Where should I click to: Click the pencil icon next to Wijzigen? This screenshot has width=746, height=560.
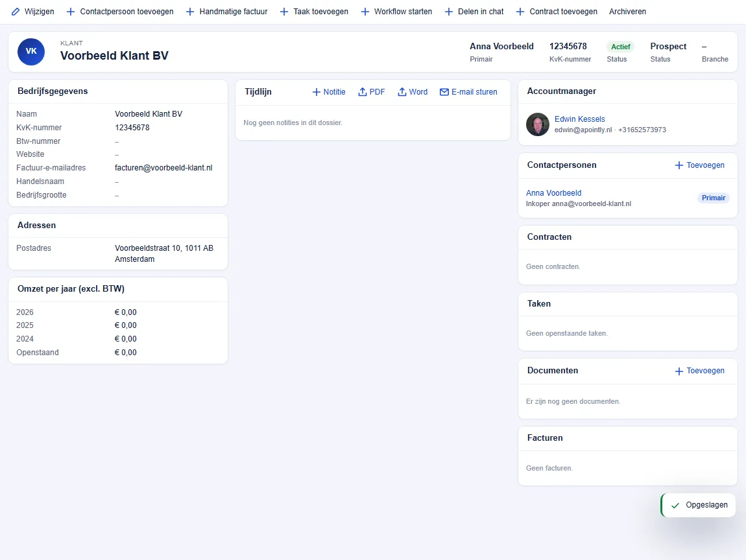[16, 12]
